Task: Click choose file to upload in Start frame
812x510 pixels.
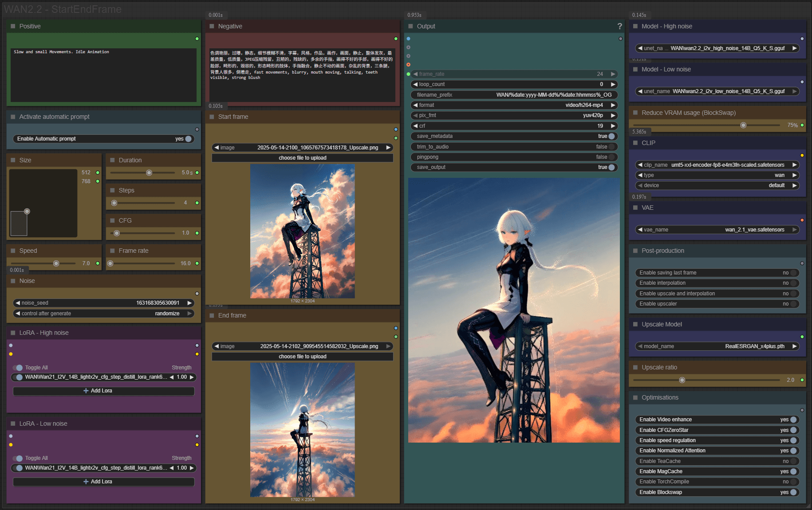Action: tap(303, 158)
